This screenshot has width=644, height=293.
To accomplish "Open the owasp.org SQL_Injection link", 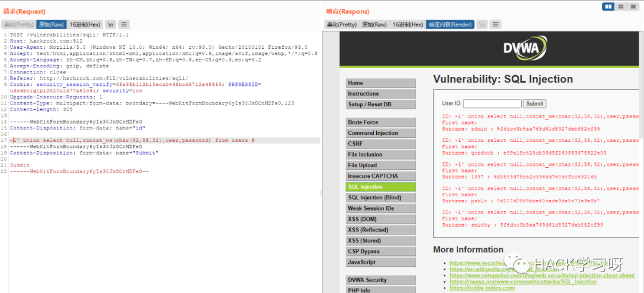I will (523, 282).
